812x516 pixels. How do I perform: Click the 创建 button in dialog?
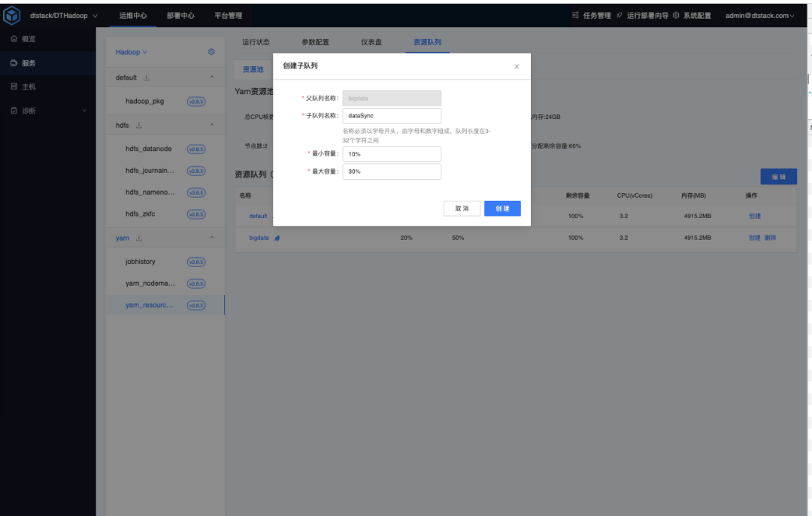click(502, 208)
